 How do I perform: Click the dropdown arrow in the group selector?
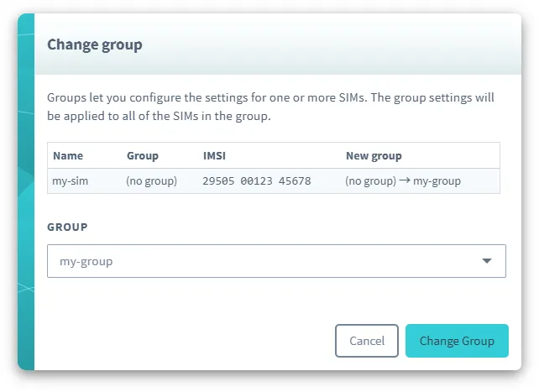487,261
